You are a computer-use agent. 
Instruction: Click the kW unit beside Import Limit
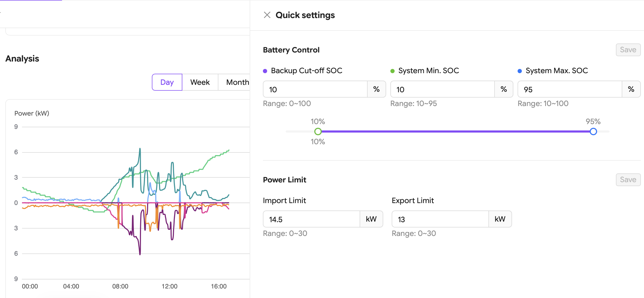(371, 219)
